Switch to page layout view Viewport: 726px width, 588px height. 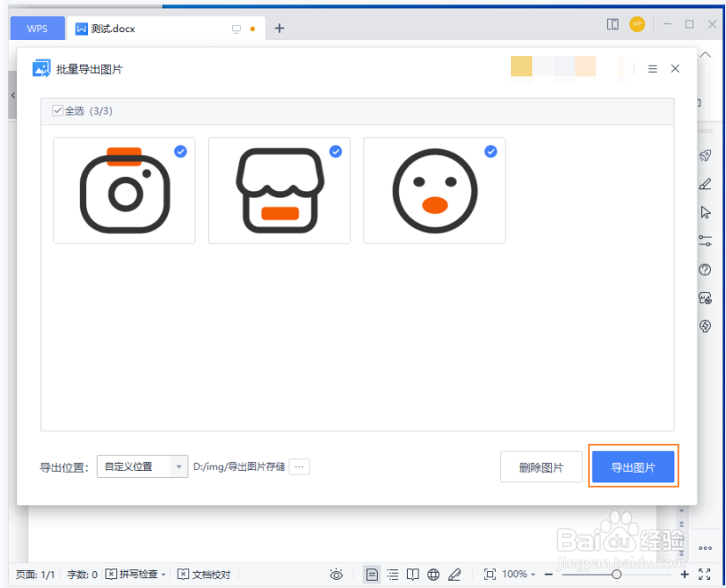click(x=371, y=575)
